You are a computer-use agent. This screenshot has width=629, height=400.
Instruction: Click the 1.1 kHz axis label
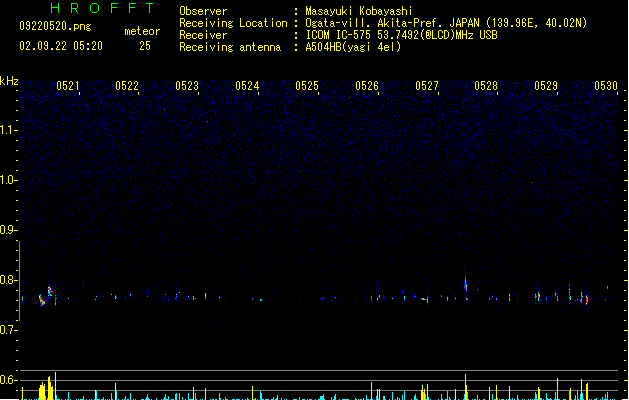[x=8, y=130]
